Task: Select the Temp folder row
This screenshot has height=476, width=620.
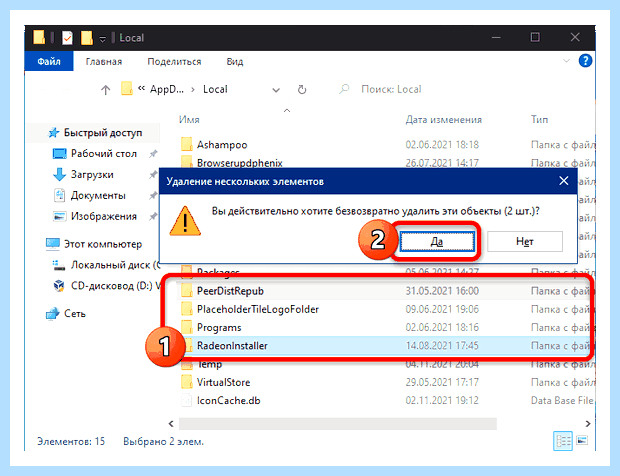Action: coord(387,364)
